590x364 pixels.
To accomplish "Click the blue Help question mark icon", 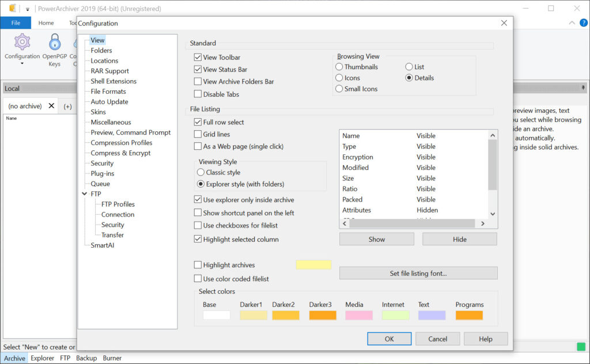I will pyautogui.click(x=584, y=23).
